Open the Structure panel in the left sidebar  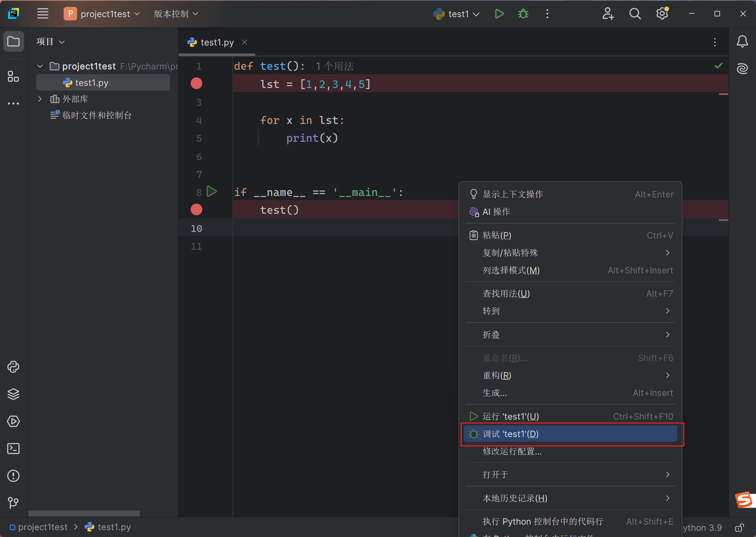[x=13, y=76]
